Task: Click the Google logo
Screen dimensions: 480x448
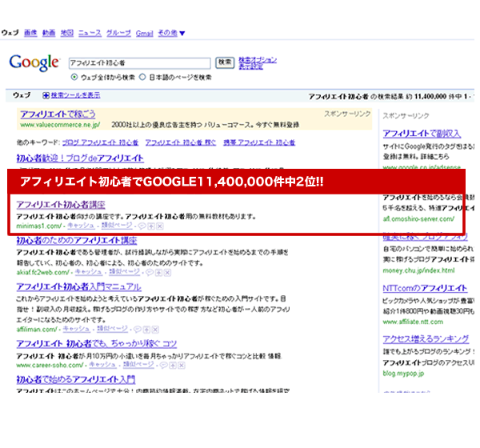Action: point(34,62)
